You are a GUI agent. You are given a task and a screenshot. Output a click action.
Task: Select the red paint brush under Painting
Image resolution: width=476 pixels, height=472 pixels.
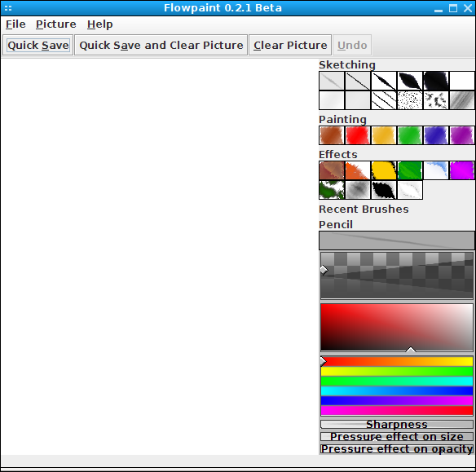click(x=358, y=135)
